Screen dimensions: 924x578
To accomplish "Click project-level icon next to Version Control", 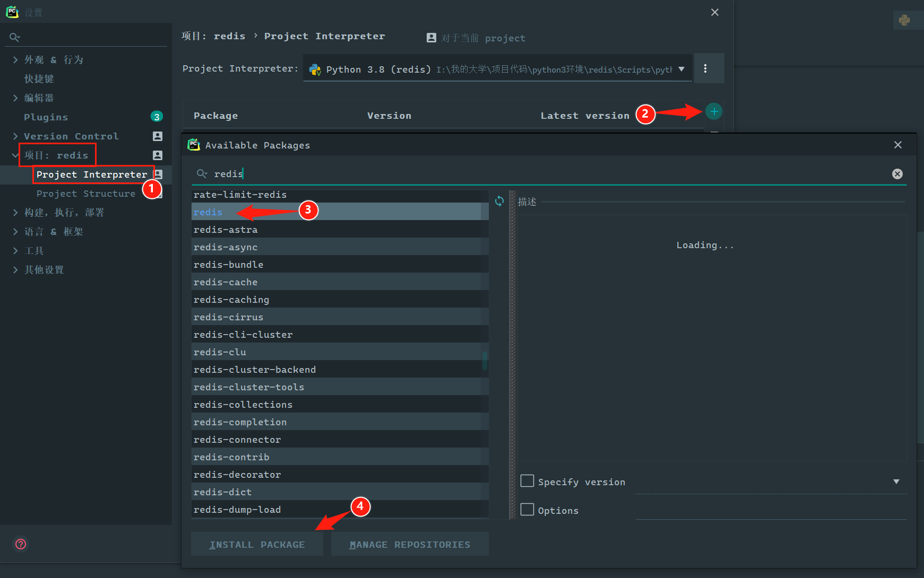I will click(158, 136).
